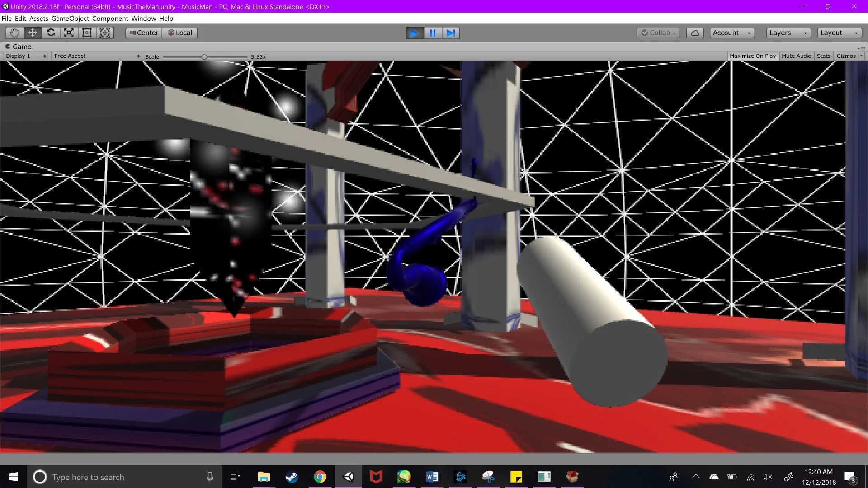Open Game panel options menu
The height and width of the screenshot is (488, 868).
pyautogui.click(x=861, y=48)
